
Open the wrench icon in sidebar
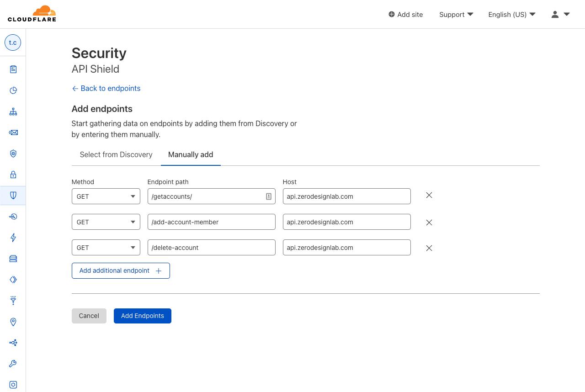tap(13, 364)
